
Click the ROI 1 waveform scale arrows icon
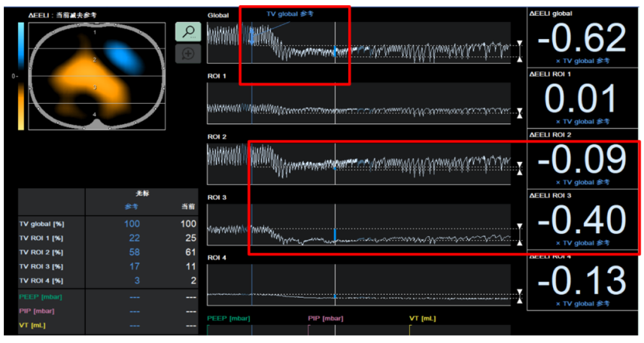520,114
